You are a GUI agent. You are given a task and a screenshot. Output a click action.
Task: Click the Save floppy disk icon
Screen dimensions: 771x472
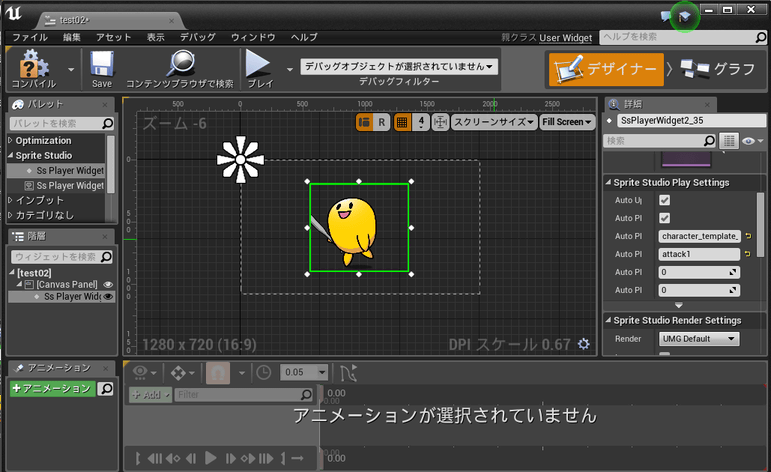tap(102, 64)
